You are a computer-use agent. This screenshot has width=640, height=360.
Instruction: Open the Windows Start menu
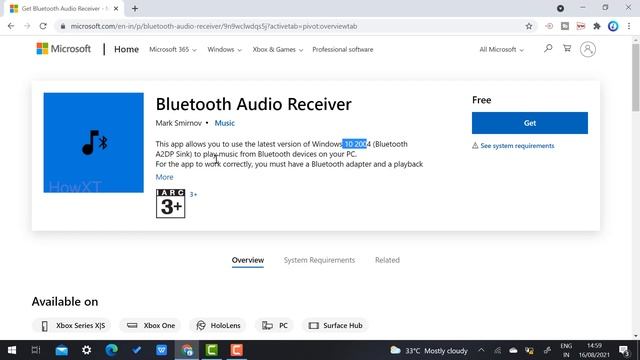(12, 350)
